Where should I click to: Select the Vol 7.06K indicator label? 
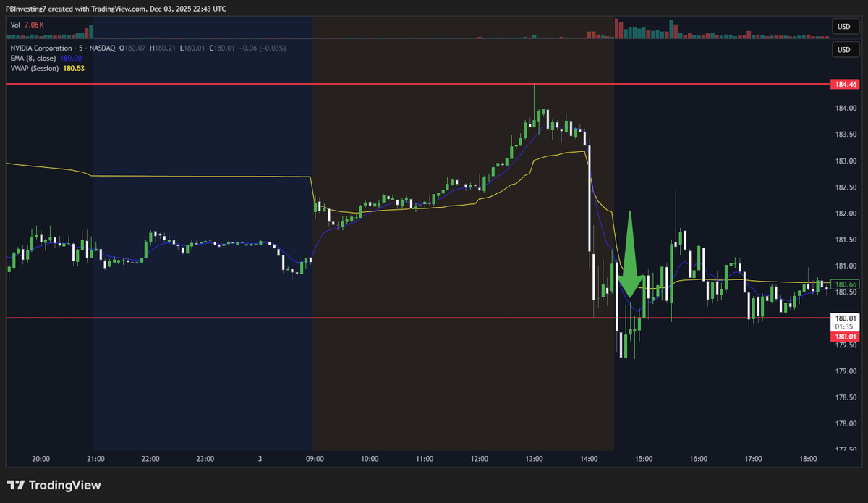click(x=25, y=25)
